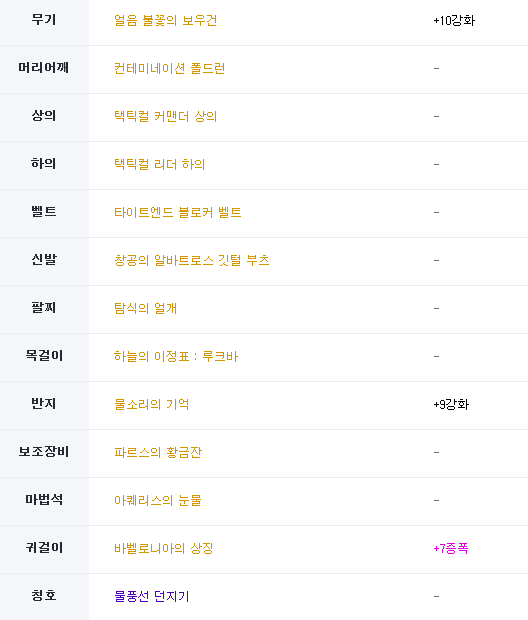The width and height of the screenshot is (528, 620).
Task: Select 하늘의 이정표 : 루크바 necklace
Action: (x=176, y=356)
